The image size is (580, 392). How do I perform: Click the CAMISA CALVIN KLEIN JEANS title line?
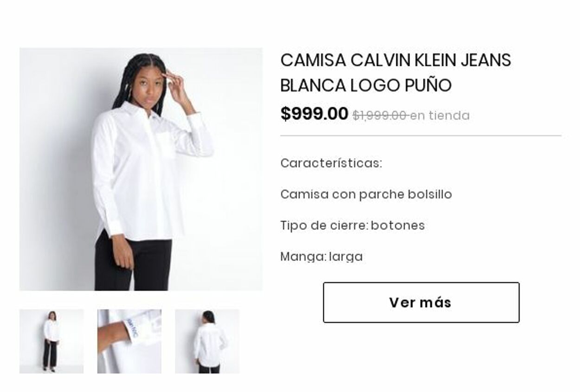click(396, 60)
